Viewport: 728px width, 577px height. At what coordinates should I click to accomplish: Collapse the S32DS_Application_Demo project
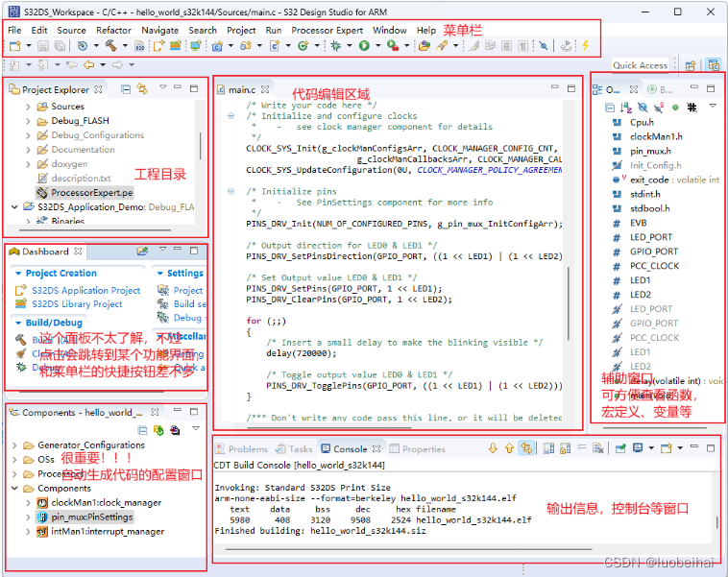click(14, 206)
